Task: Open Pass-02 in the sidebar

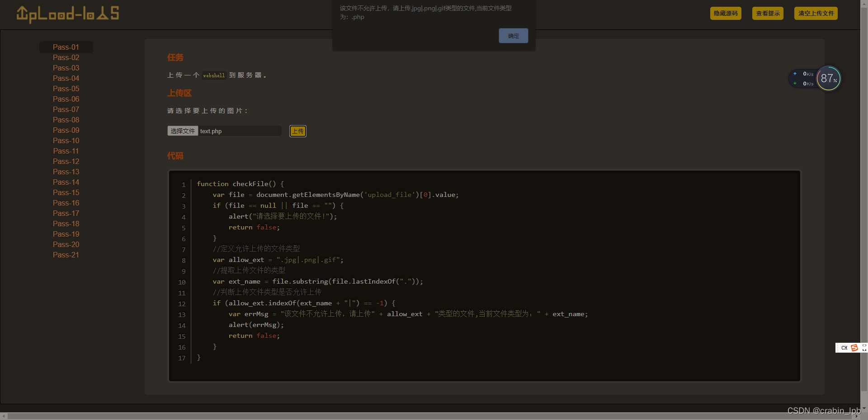Action: pyautogui.click(x=66, y=57)
